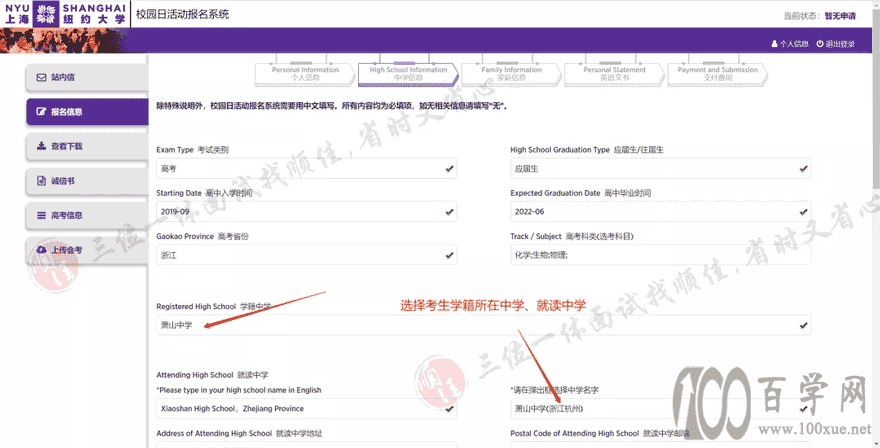Click the Track / Subject 化学;生物;物理 field
The width and height of the screenshot is (880, 448).
661,255
